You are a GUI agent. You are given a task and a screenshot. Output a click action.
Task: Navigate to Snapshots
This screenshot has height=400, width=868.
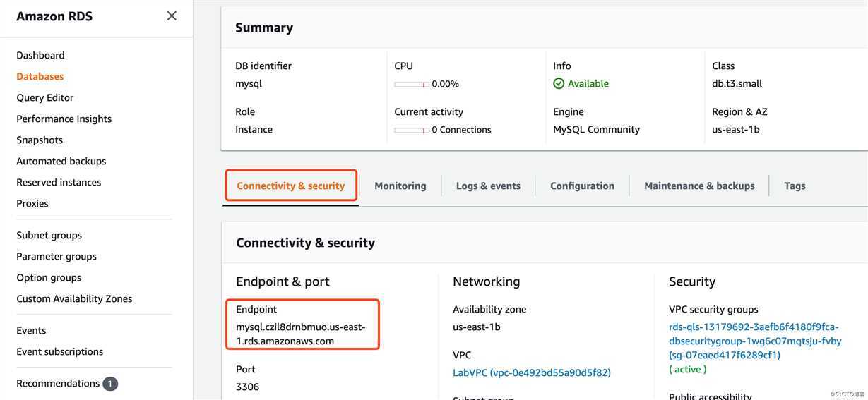(40, 140)
